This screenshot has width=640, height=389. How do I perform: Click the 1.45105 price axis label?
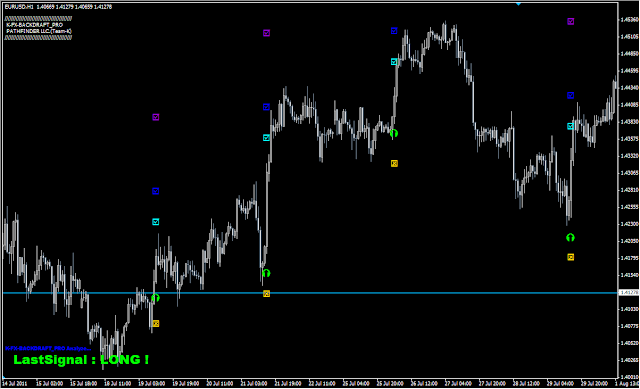(629, 37)
